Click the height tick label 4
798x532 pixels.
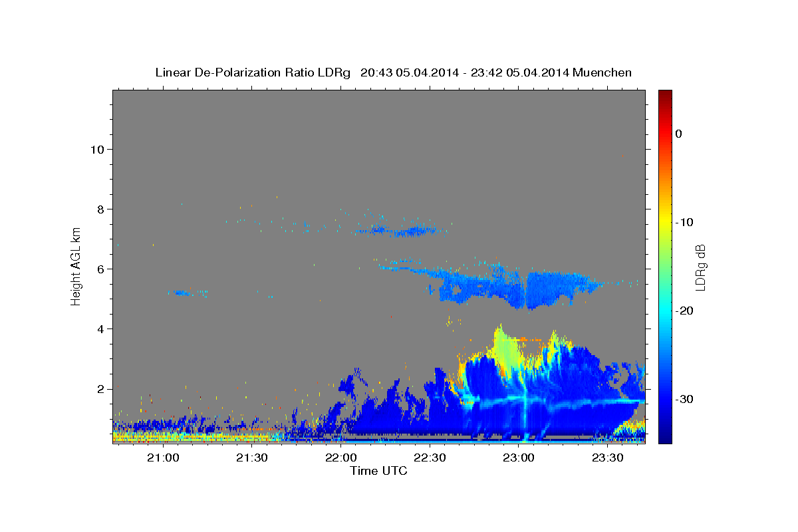[100, 329]
